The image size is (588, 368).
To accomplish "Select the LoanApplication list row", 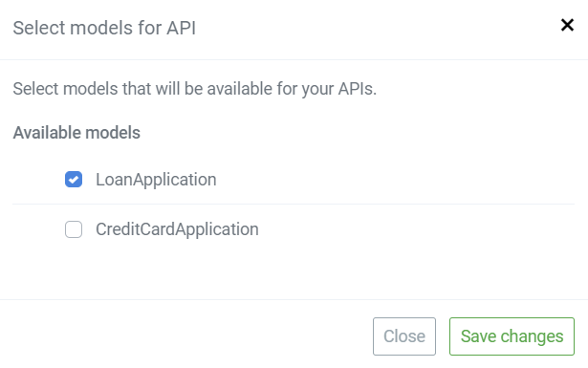I will [x=294, y=180].
